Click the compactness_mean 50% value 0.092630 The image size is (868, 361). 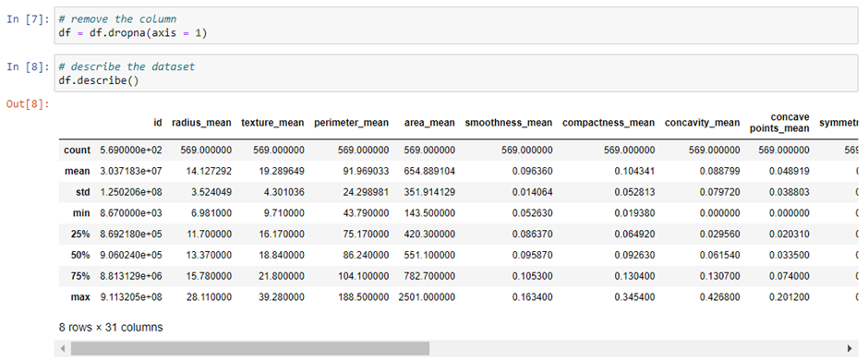click(635, 255)
